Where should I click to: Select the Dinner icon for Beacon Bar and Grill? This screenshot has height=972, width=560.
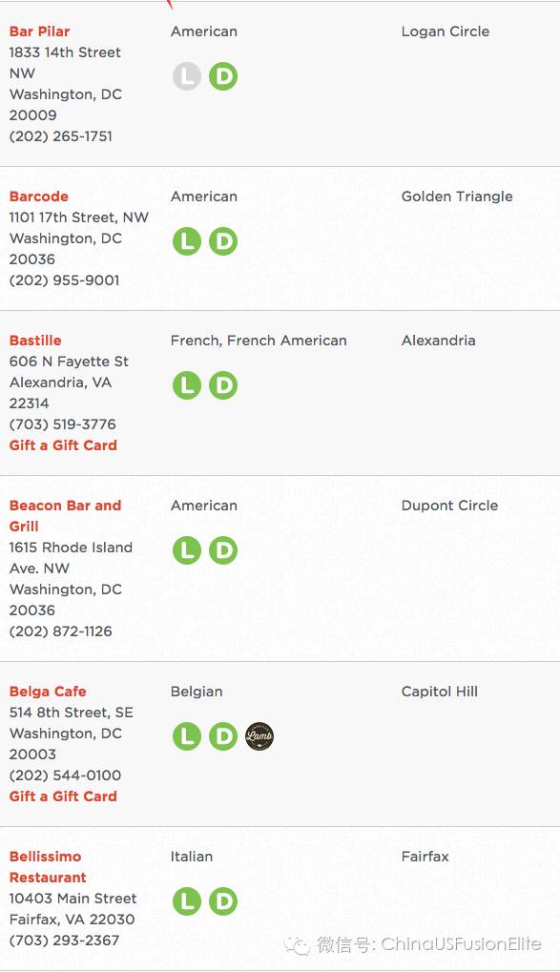point(223,549)
